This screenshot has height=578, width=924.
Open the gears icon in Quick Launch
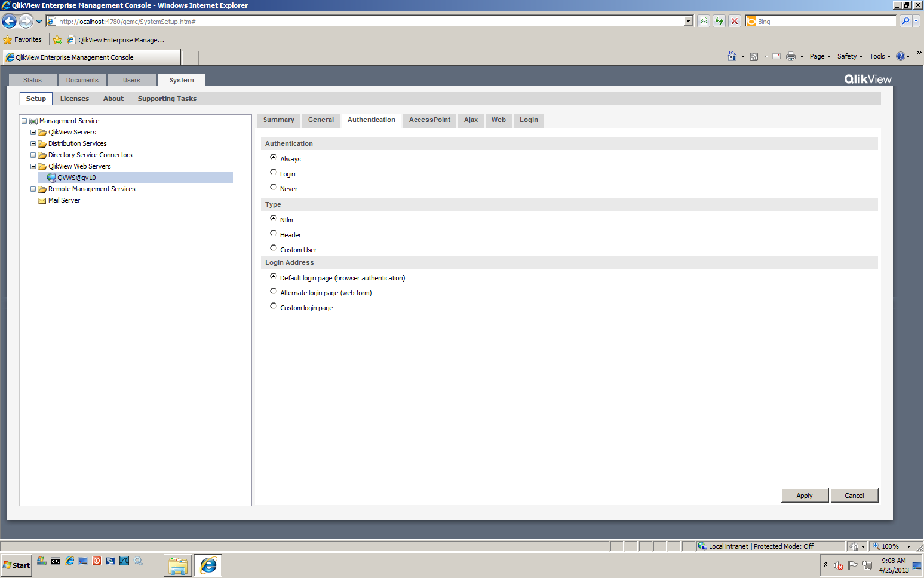(x=138, y=561)
